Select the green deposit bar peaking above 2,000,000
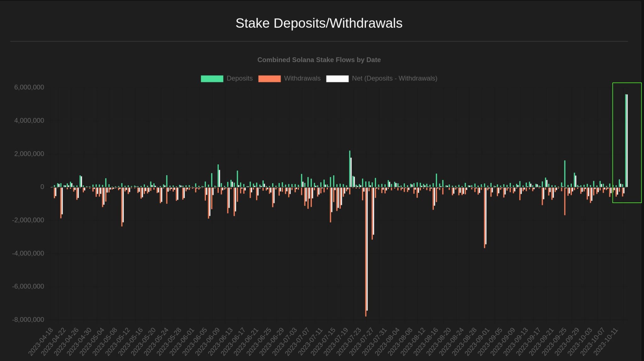Viewport: 644px width, 361px height. click(350, 169)
